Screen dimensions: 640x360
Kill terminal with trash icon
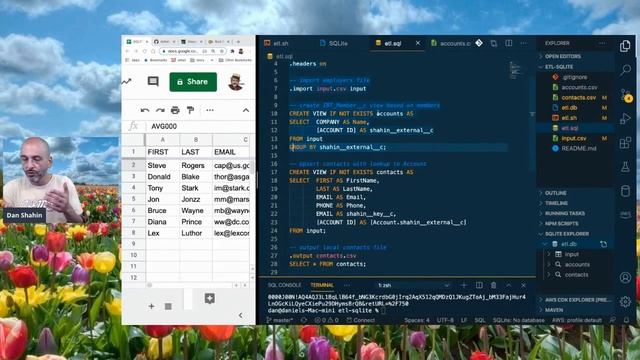(x=493, y=285)
